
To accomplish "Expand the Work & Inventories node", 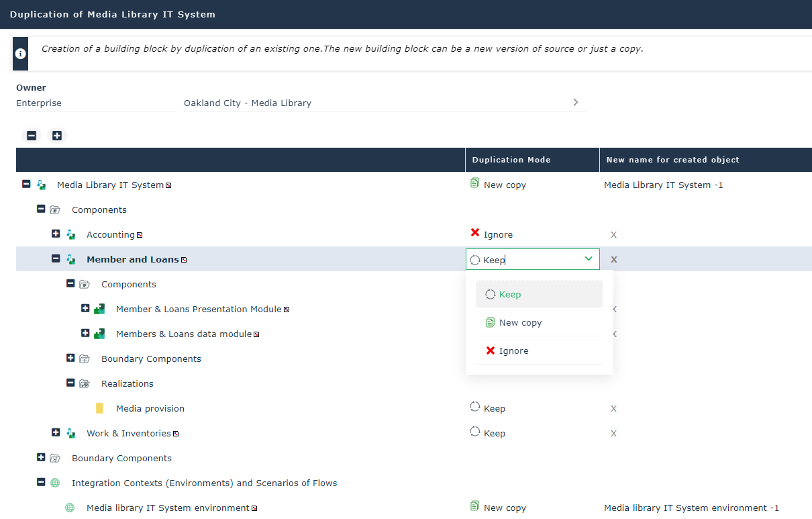I will click(x=56, y=432).
